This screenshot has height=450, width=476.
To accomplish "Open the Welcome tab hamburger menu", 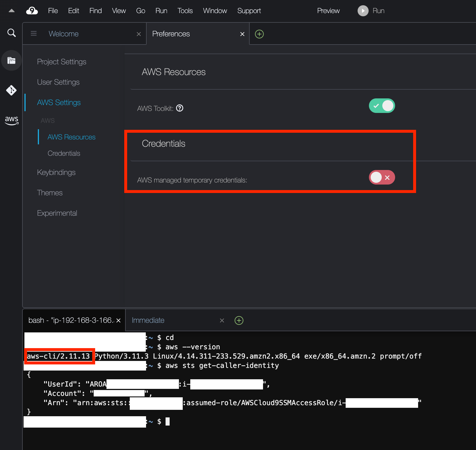I will point(34,33).
